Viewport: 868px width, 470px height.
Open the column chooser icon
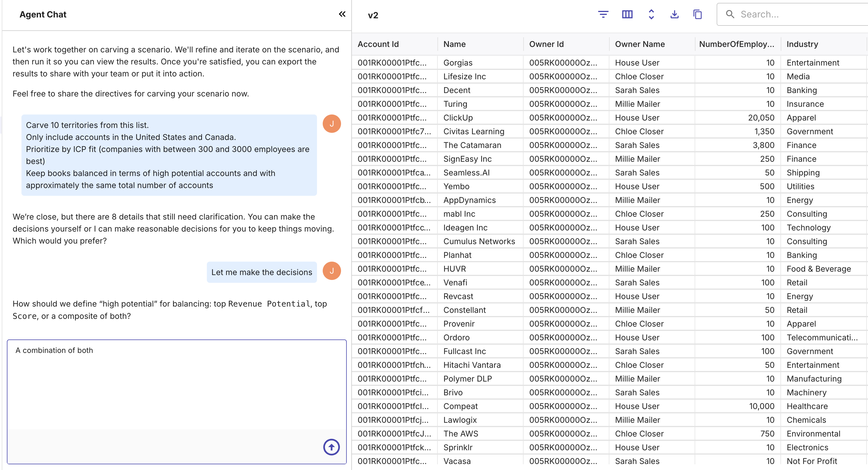627,15
